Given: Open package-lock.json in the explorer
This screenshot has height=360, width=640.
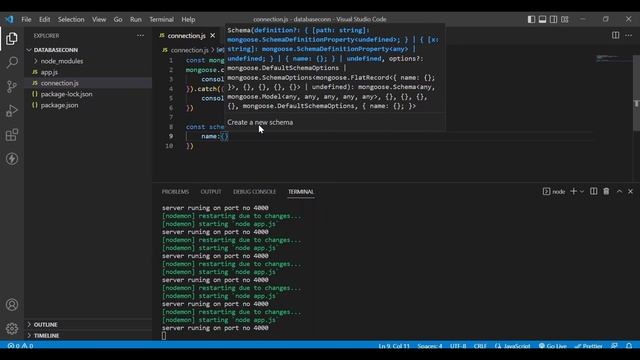Looking at the screenshot, I should pos(66,94).
